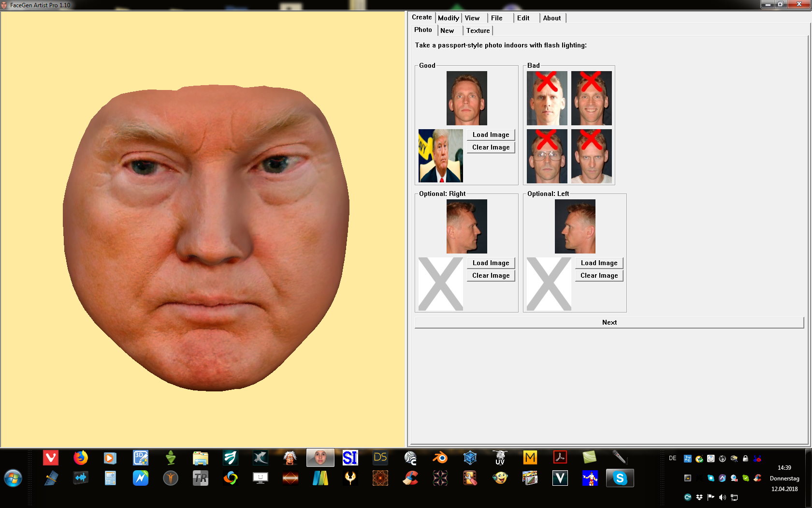This screenshot has width=812, height=508.
Task: Open the DAZ Studio DS taskbar icon
Action: 380,457
